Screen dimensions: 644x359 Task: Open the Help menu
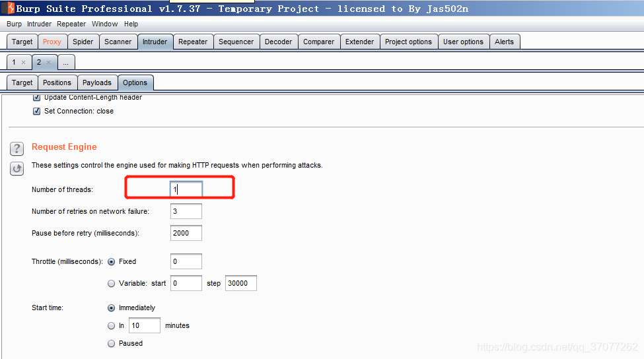(x=131, y=24)
